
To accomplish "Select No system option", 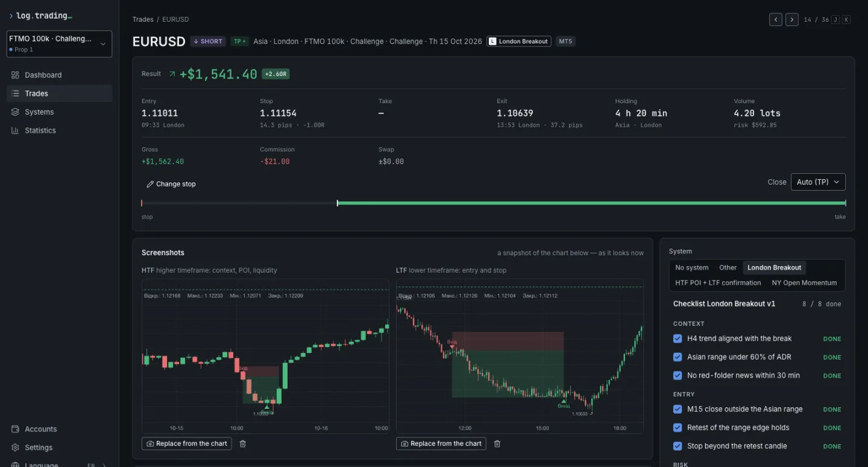I will tap(692, 268).
